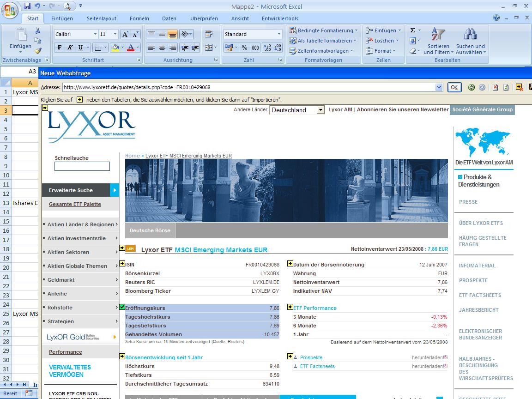Image resolution: width=532 pixels, height=399 pixels.
Task: Open Calibri font name dropdown
Action: [x=95, y=34]
